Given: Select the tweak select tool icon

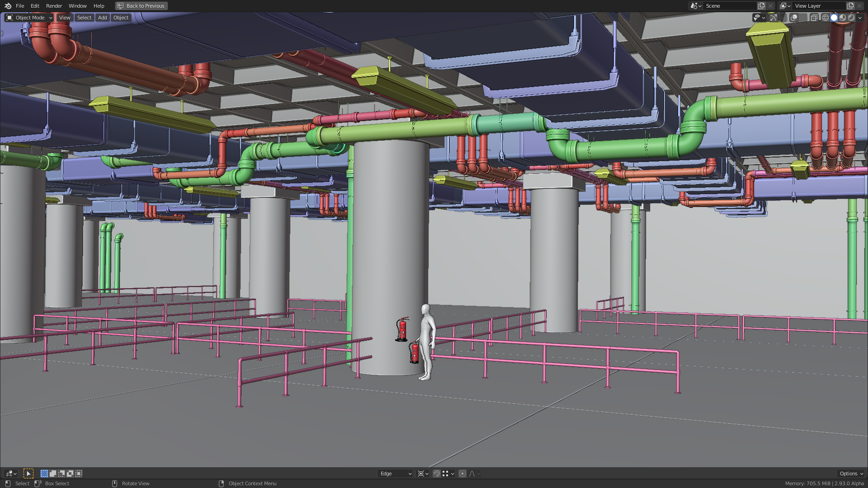Looking at the screenshot, I should (x=28, y=474).
